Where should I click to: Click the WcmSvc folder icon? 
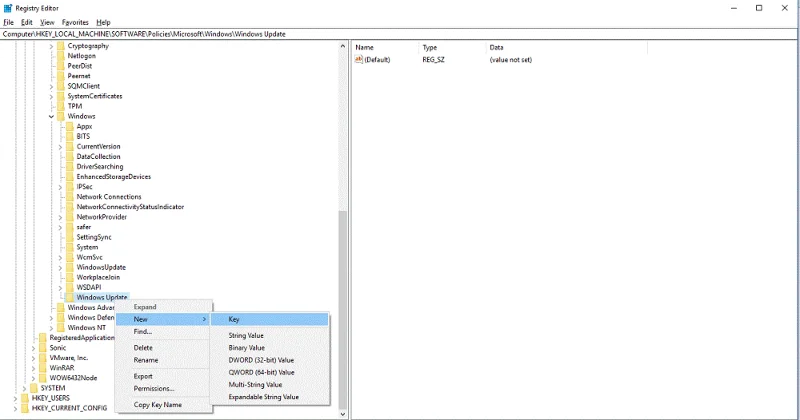70,257
